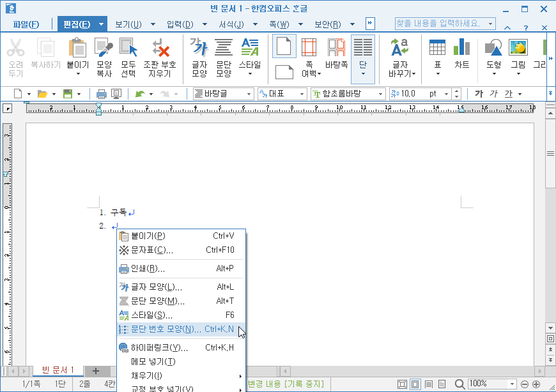This screenshot has width=556, height=392.
Task: Toggle Bold (가) formatting
Action: (x=479, y=94)
